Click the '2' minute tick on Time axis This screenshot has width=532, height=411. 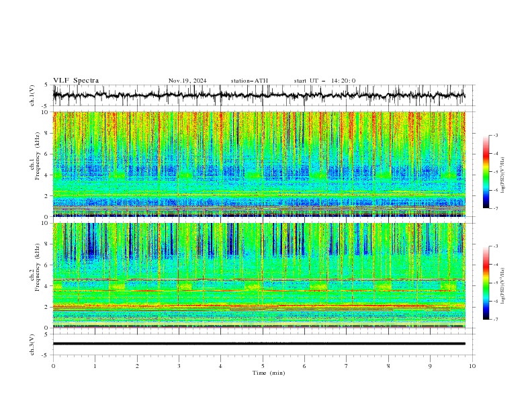pyautogui.click(x=137, y=366)
